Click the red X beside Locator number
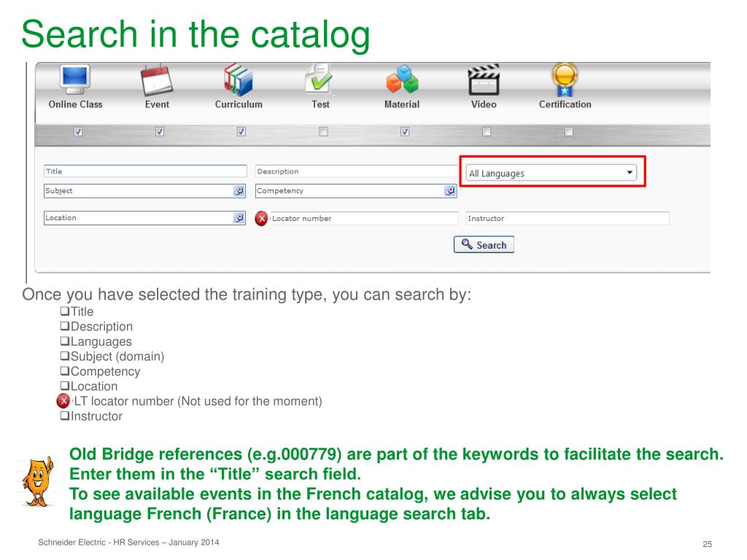Image resolution: width=747 pixels, height=560 pixels. pyautogui.click(x=262, y=219)
